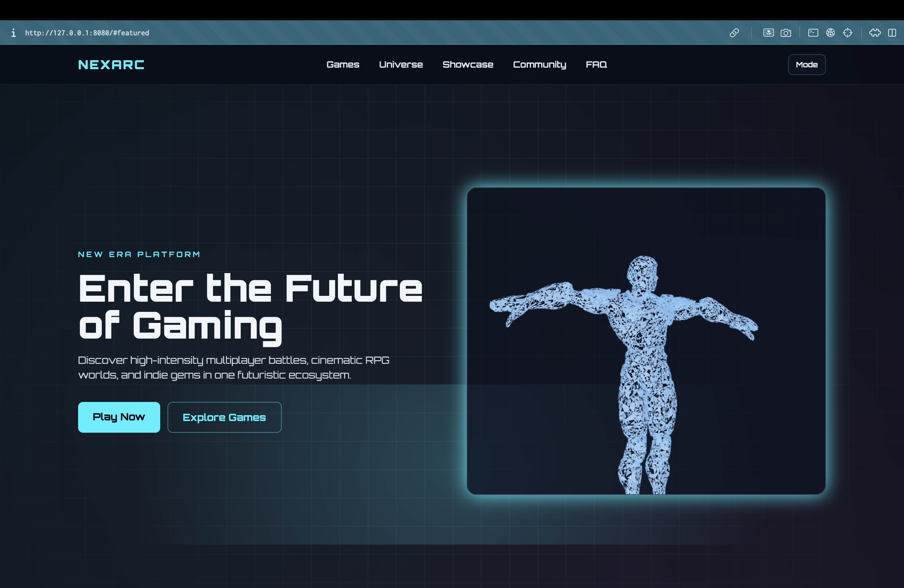
Task: Select the background image icon
Action: [x=768, y=33]
